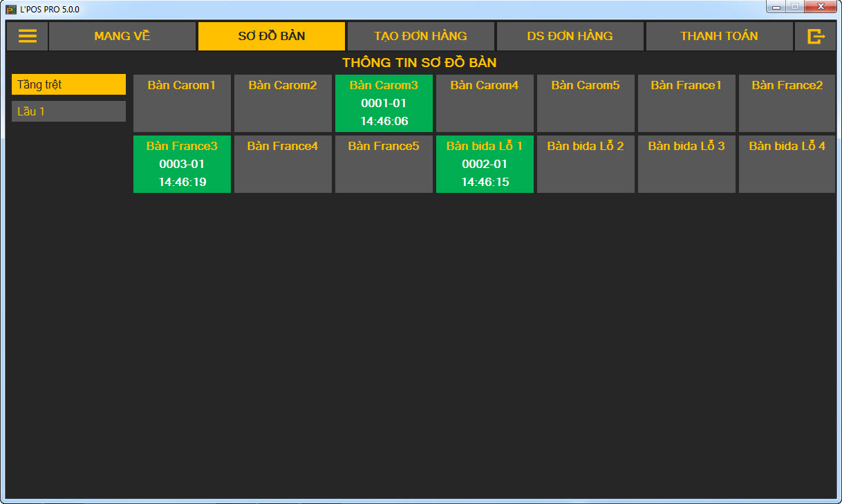Choose occupied table Bàn bida Lỗ 1

(x=485, y=165)
